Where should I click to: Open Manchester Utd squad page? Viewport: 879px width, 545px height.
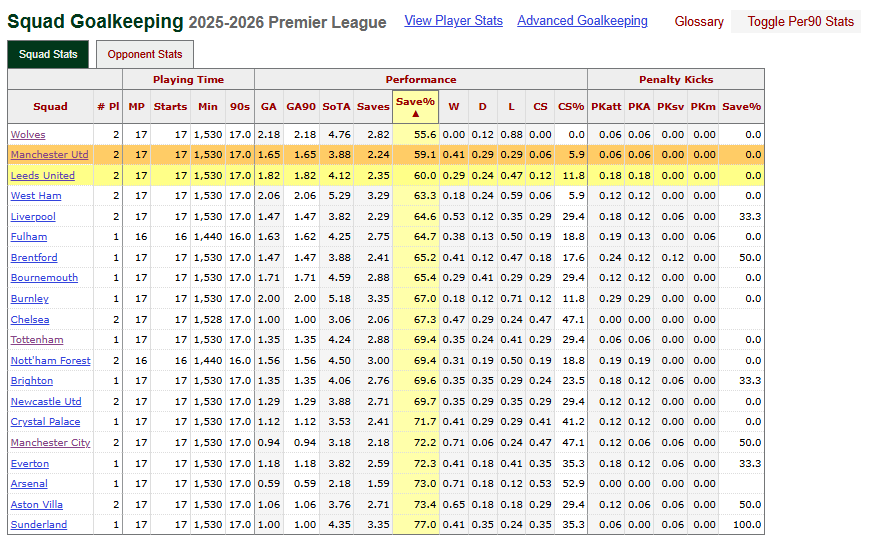49,155
